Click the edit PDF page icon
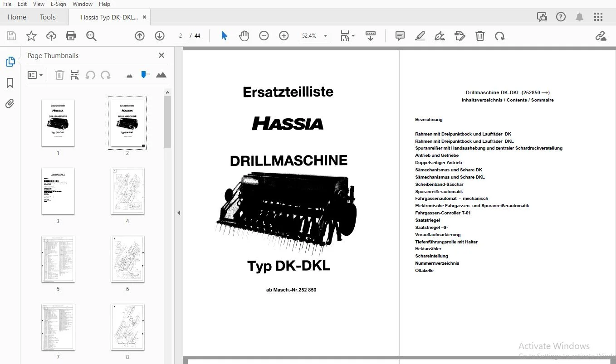Screen dimensions: 616x364 [x=460, y=36]
